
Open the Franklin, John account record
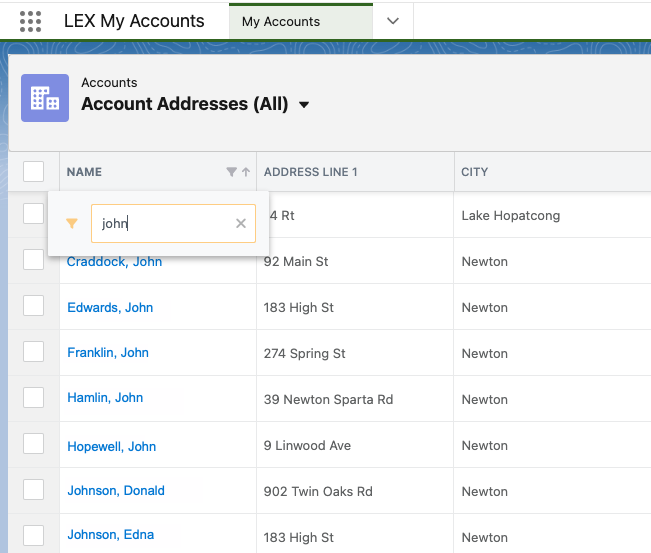click(107, 352)
